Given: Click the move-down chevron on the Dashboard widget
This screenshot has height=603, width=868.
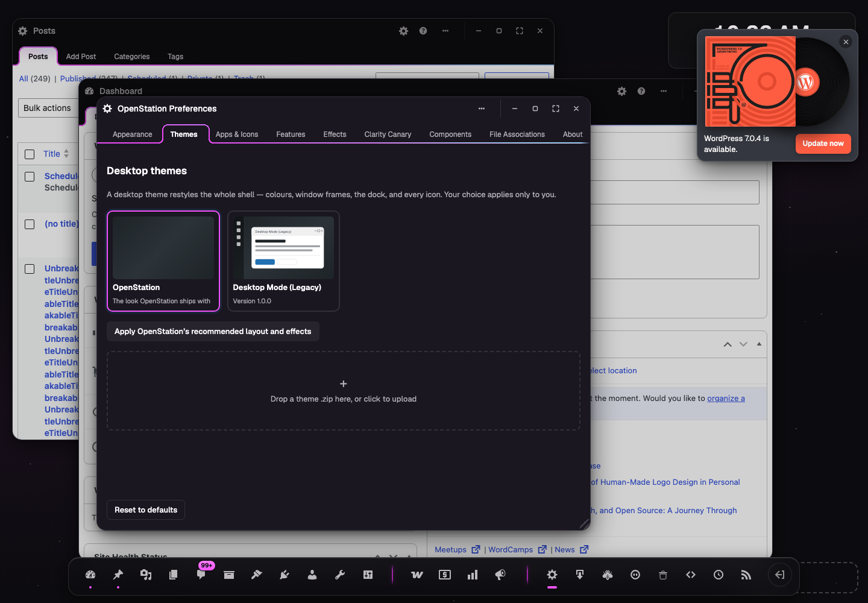Looking at the screenshot, I should [743, 344].
